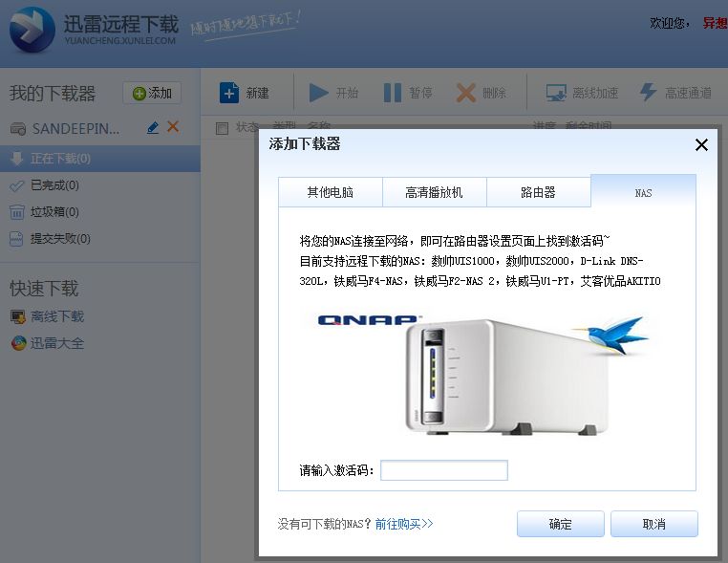Click the 暂停 (Pause) toolbar icon

pos(393,93)
